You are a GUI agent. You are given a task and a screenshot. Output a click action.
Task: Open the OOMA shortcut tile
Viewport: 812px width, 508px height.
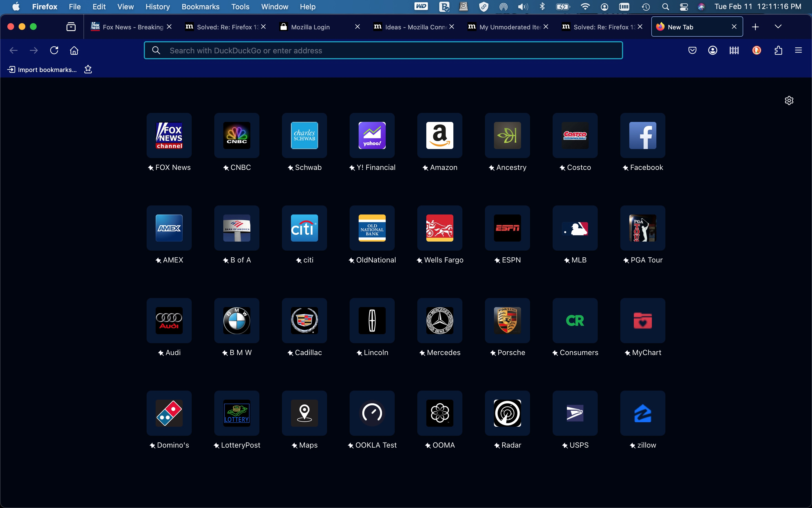[440, 413]
